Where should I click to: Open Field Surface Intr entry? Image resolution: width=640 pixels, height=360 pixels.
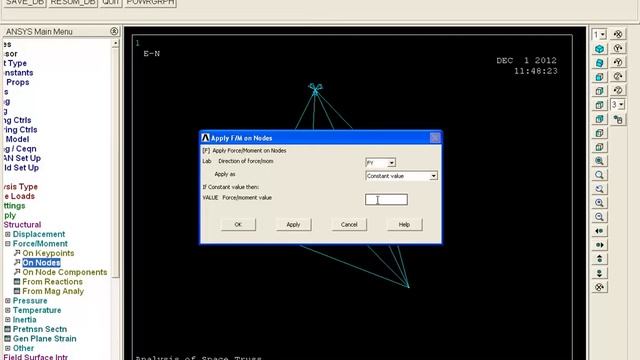pos(35,357)
